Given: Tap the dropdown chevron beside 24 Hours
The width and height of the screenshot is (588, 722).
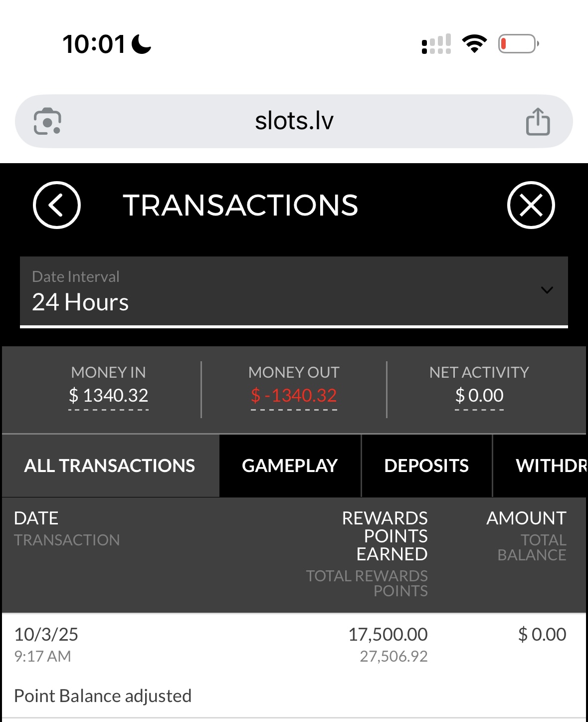Looking at the screenshot, I should pos(547,290).
